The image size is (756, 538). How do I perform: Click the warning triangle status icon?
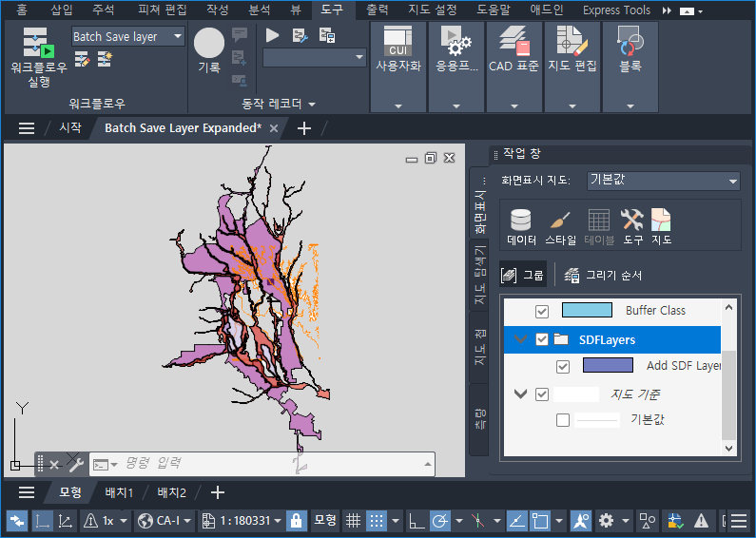point(701,521)
